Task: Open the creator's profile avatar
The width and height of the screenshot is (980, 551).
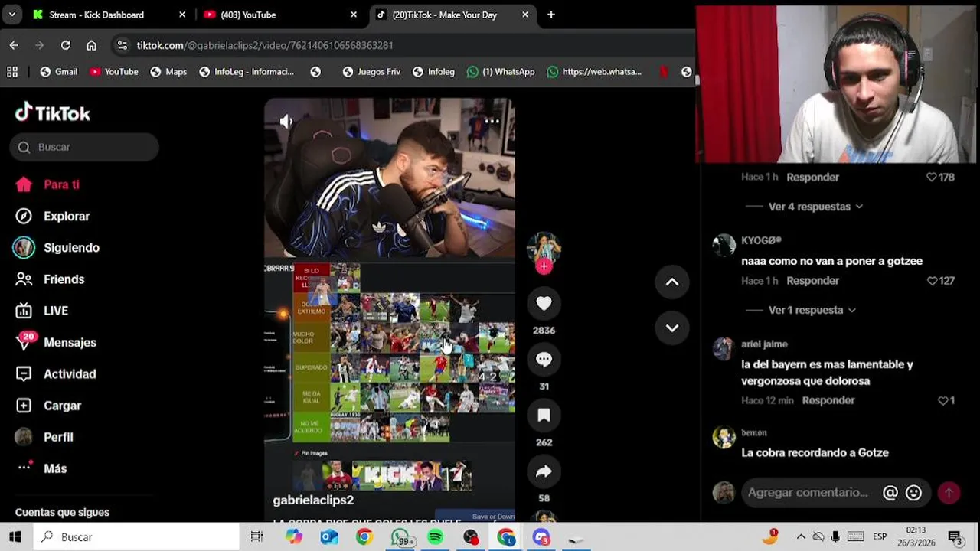Action: (544, 247)
